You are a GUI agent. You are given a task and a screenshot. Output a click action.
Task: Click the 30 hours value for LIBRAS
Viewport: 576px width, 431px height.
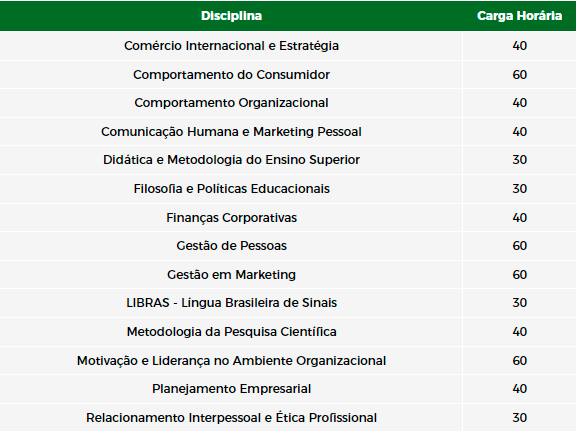(x=519, y=303)
